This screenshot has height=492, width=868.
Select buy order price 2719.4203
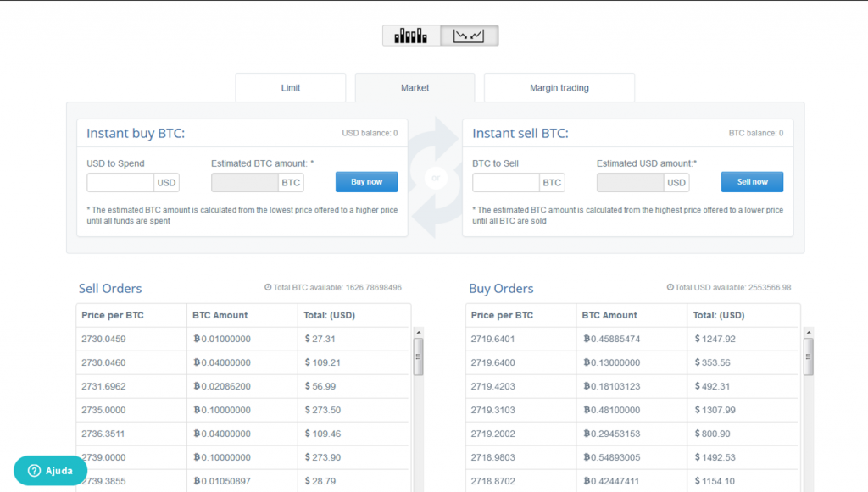[x=493, y=386]
